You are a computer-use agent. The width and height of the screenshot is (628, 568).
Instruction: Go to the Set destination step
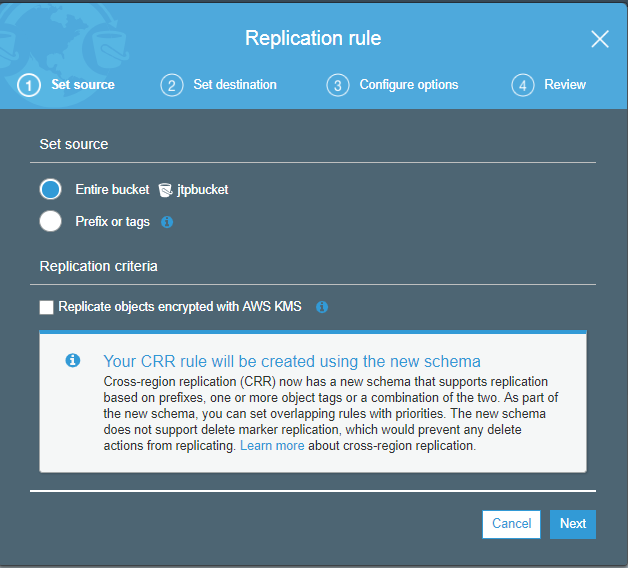click(x=235, y=85)
